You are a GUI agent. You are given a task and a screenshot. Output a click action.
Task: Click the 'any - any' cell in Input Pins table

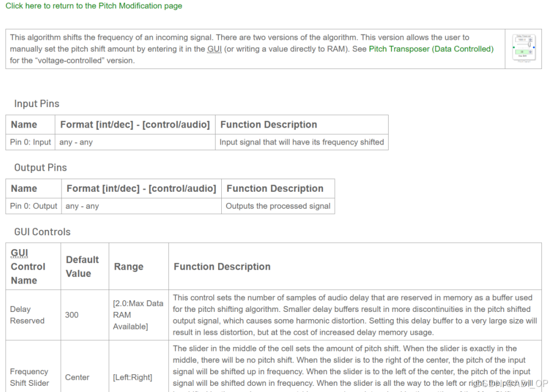pyautogui.click(x=135, y=142)
